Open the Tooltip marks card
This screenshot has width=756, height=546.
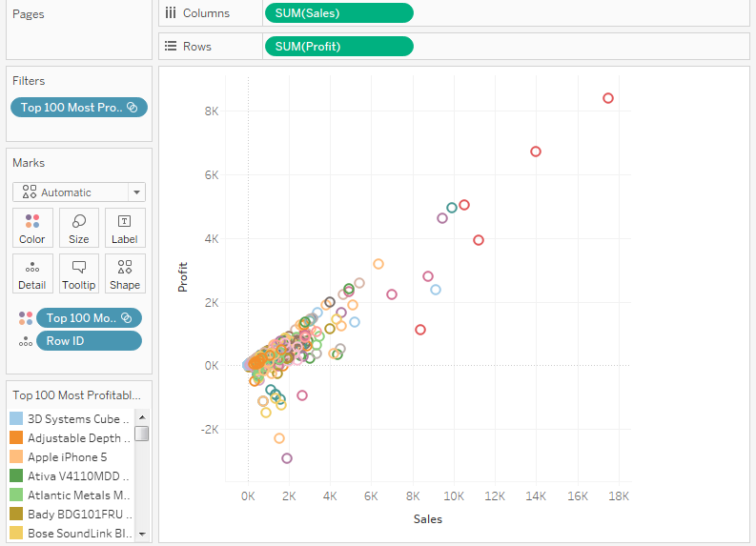79,273
